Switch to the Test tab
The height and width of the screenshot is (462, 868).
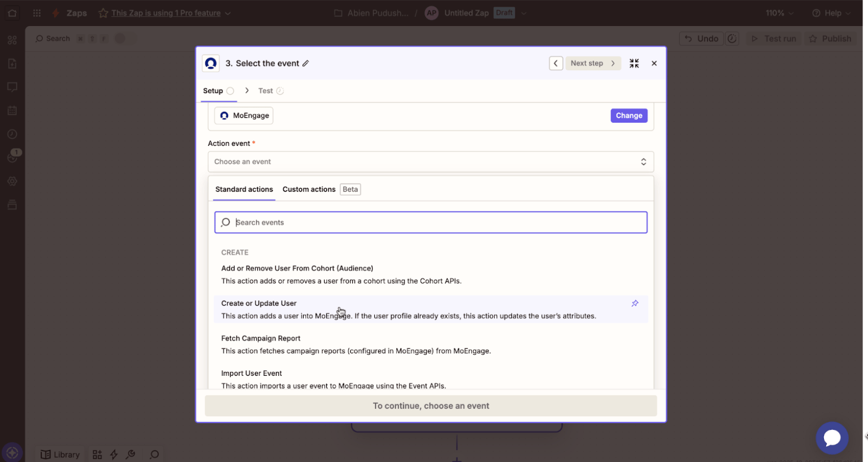pos(271,91)
